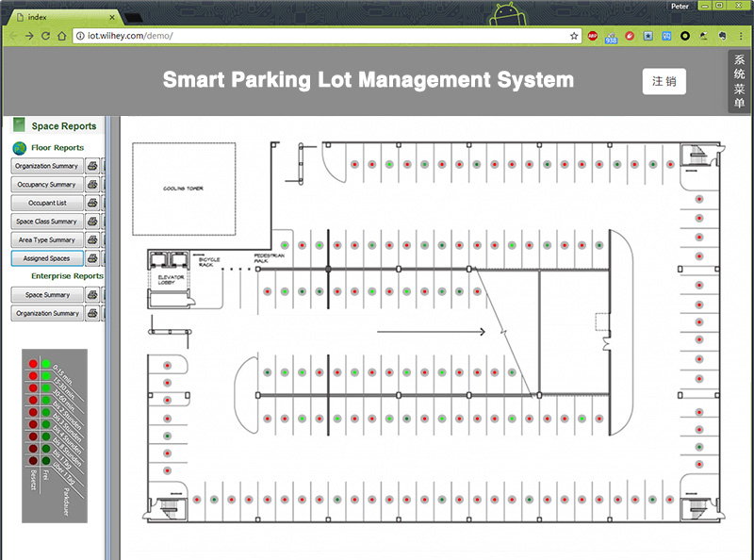
Task: Open Floor Reports Organization Summary report
Action: pos(47,166)
